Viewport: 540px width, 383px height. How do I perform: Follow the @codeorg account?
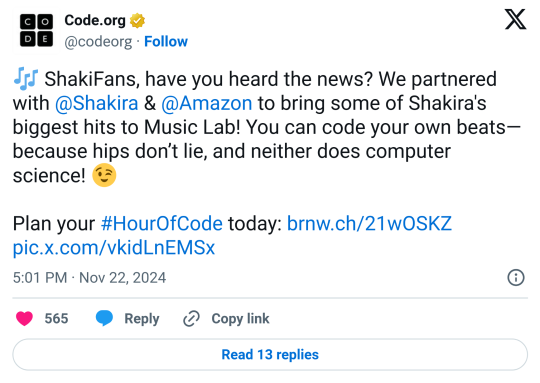pos(166,42)
